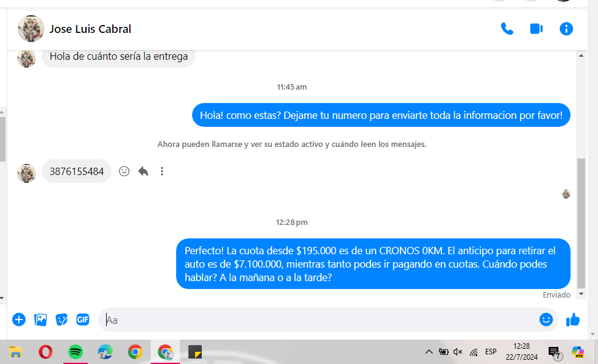
Task: Click the chat scrollbar down arrow
Action: (581, 294)
